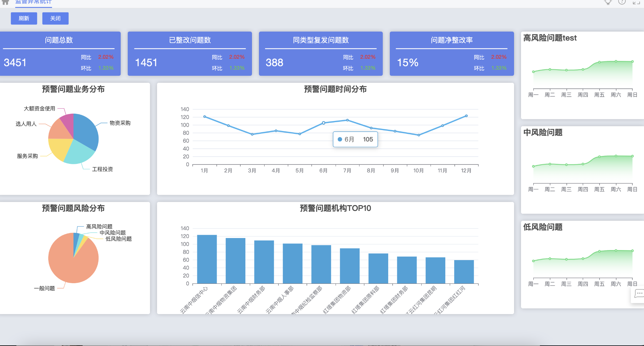Click the 12月 data point on the line chart
Screen dimensions: 644x346
466,116
